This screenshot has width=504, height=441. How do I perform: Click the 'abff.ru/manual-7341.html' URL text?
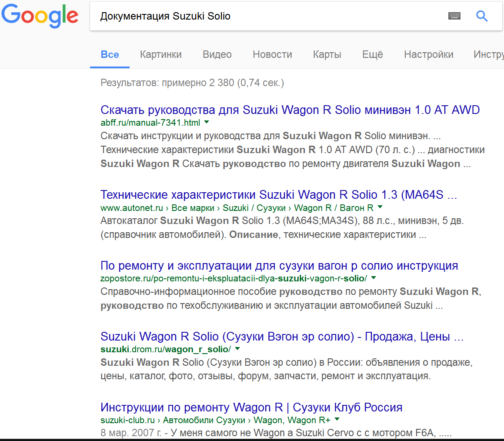[150, 123]
